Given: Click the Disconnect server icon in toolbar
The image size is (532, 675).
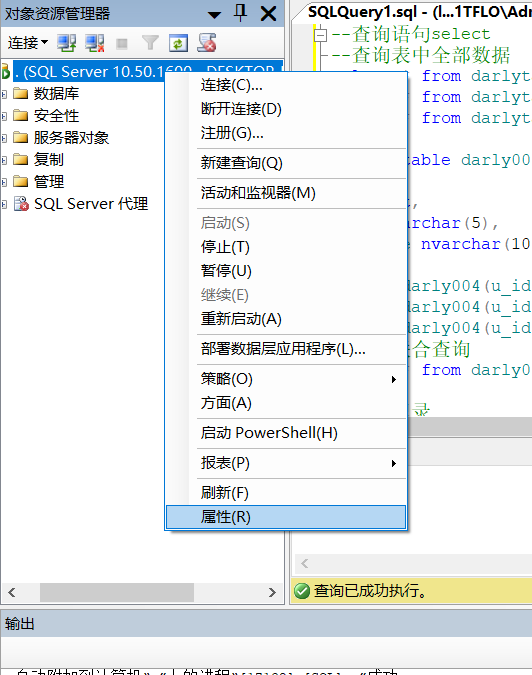Looking at the screenshot, I should click(x=95, y=43).
